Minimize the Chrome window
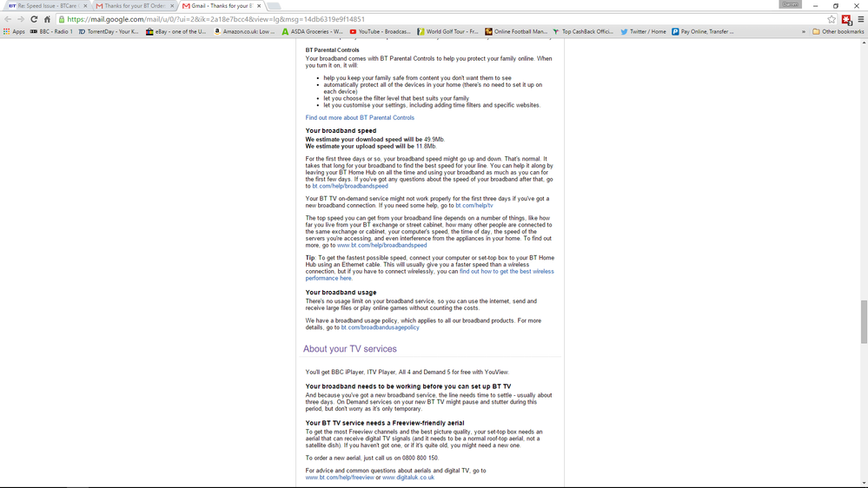Screen dimensions: 868x488 pyautogui.click(x=815, y=5)
